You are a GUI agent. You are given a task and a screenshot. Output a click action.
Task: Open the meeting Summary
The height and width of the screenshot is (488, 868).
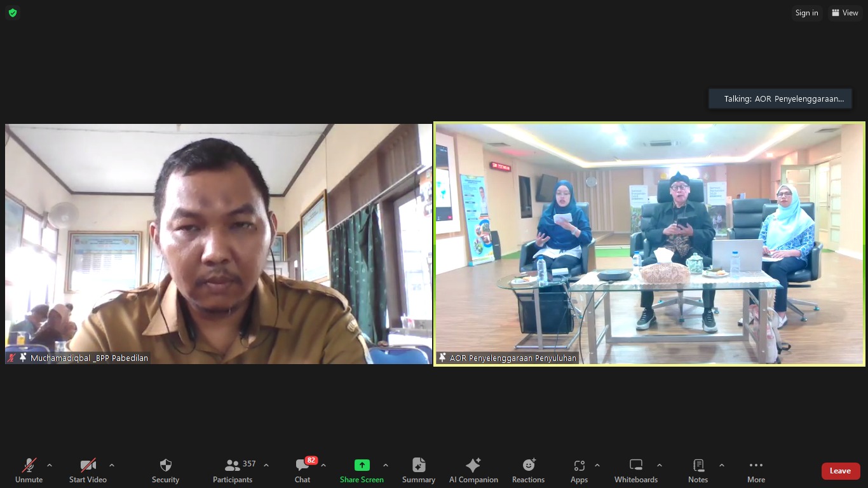[x=419, y=471]
